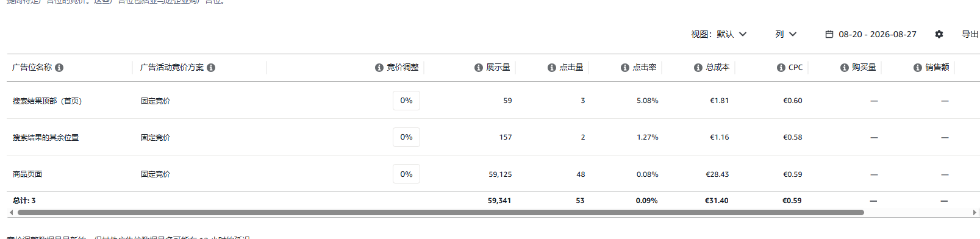Open the 视图: 默认 dropdown
This screenshot has height=239, width=980.
tap(719, 34)
